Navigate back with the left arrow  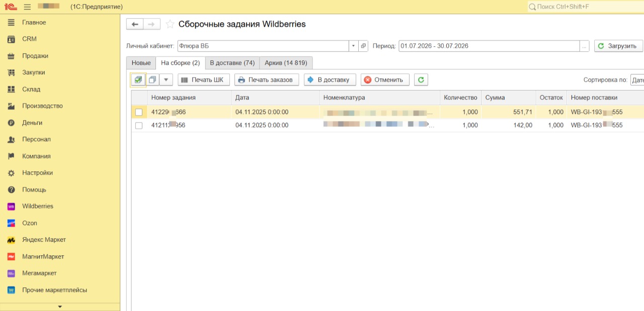(135, 24)
